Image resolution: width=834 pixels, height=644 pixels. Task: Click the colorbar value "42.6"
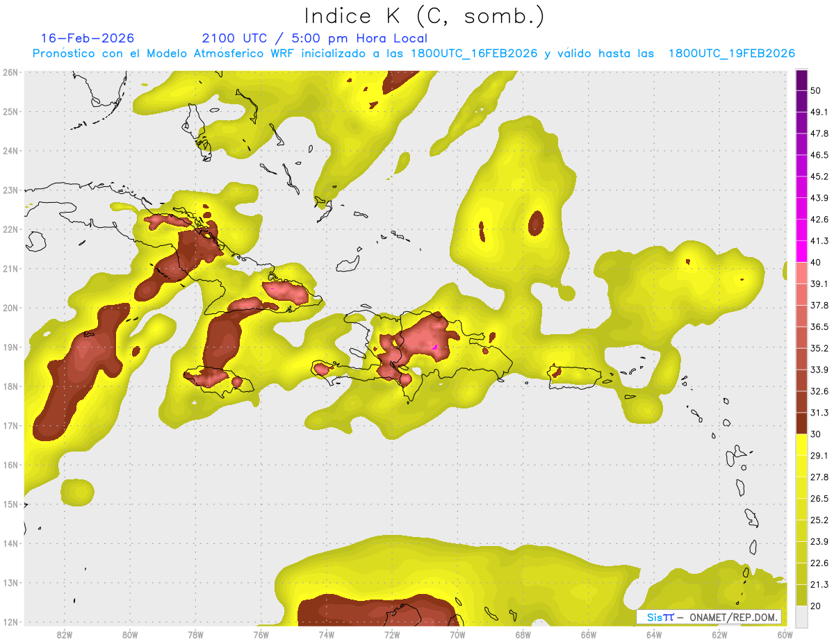(819, 220)
